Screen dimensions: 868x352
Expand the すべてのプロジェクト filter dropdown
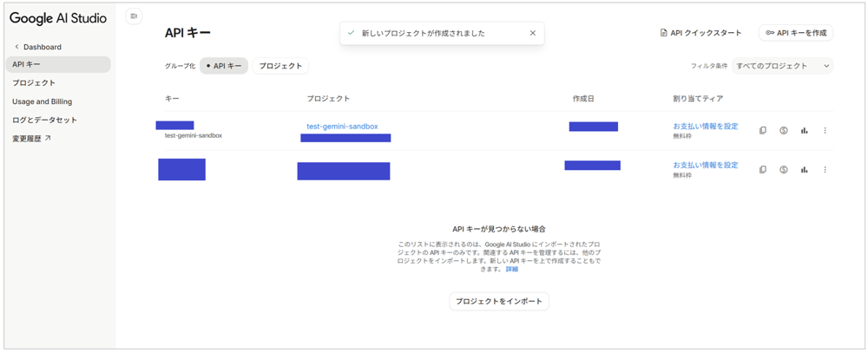782,66
